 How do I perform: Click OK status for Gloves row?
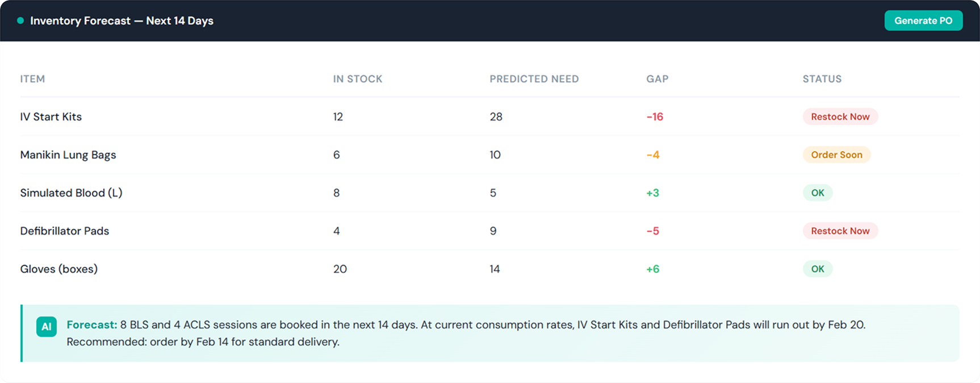point(818,269)
